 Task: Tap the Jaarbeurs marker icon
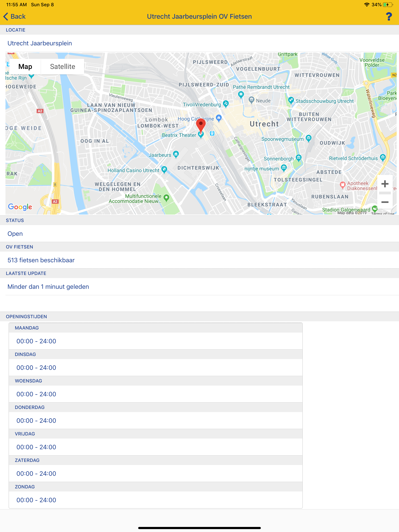pos(176,154)
